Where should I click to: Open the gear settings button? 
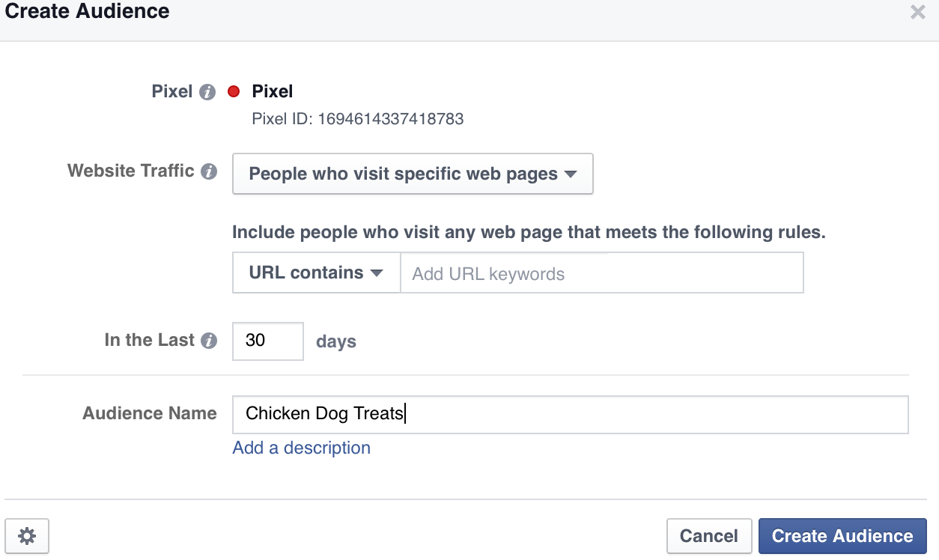[27, 536]
